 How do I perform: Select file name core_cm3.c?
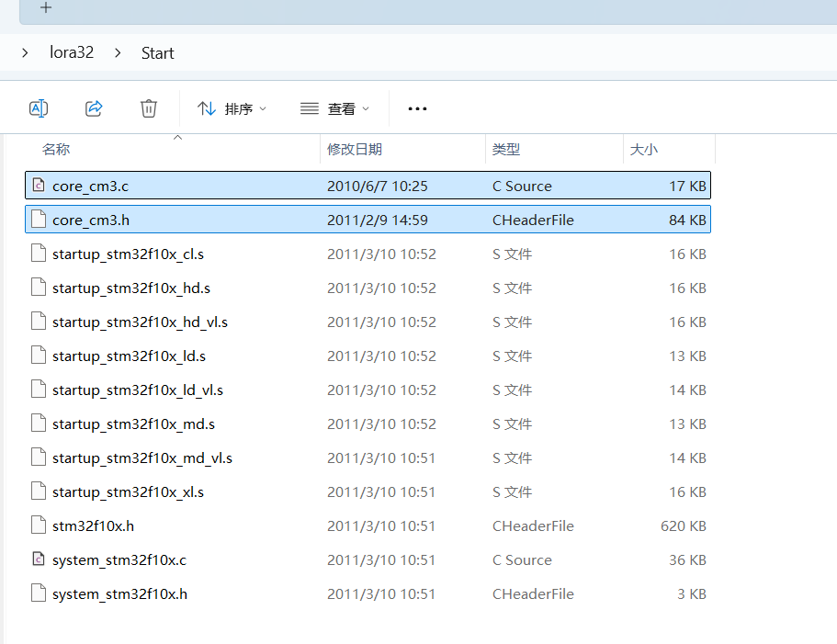[90, 186]
